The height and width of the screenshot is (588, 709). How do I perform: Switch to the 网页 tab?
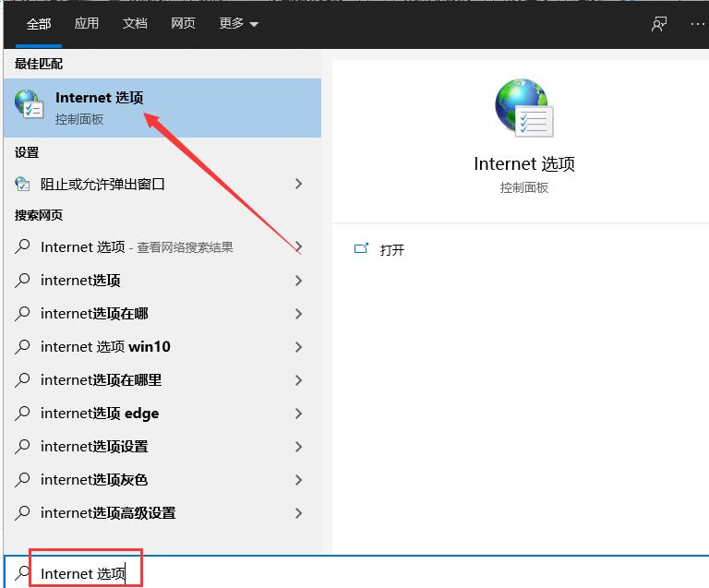click(x=183, y=23)
